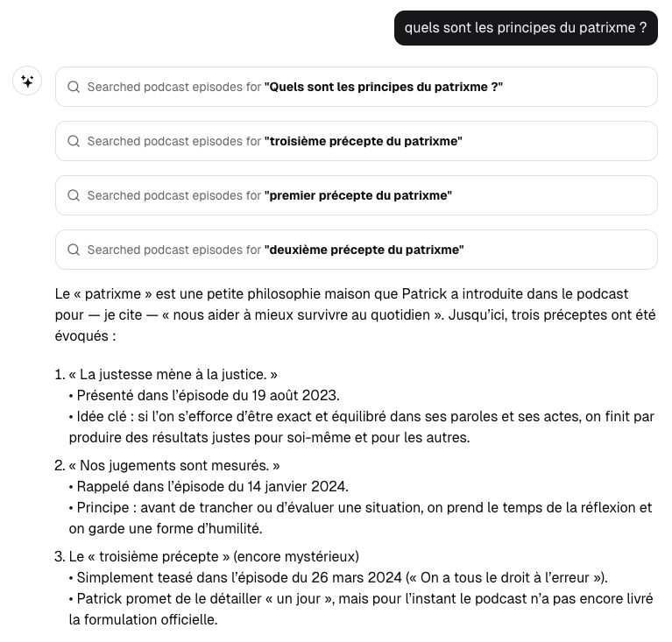
Task: Click the bullet starting "Idée clé"
Action: (x=361, y=427)
